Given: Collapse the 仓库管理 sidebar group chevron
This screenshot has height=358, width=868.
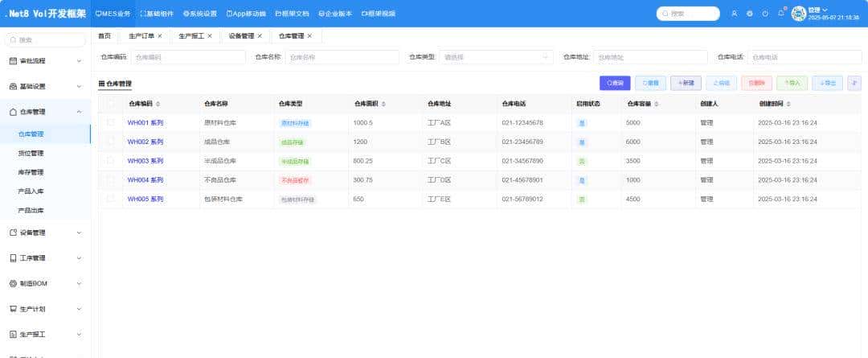Looking at the screenshot, I should pyautogui.click(x=79, y=112).
